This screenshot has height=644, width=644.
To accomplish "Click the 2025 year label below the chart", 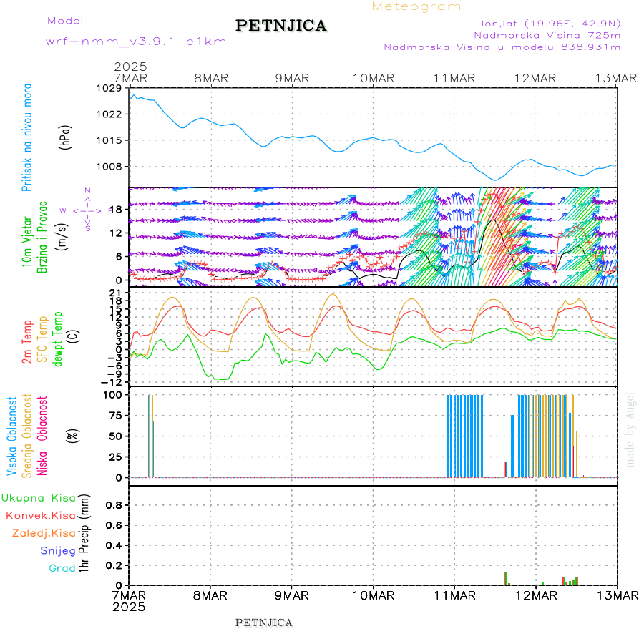I will pos(129,607).
